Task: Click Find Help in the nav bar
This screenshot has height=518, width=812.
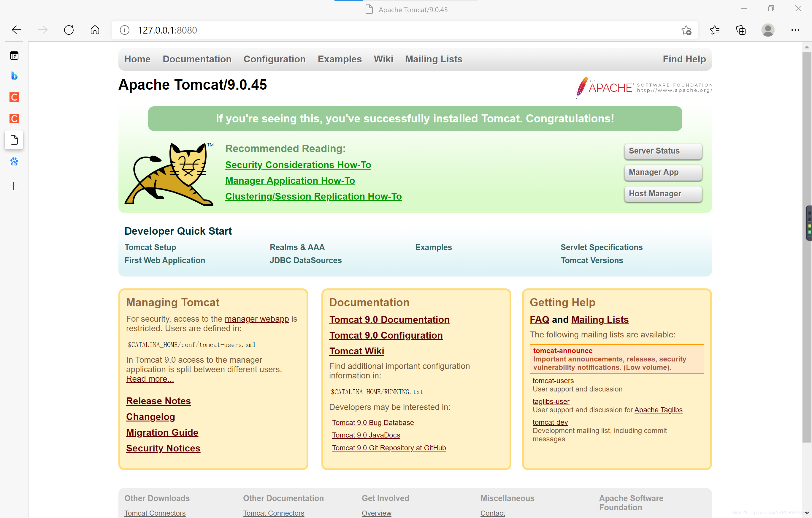Action: point(684,59)
